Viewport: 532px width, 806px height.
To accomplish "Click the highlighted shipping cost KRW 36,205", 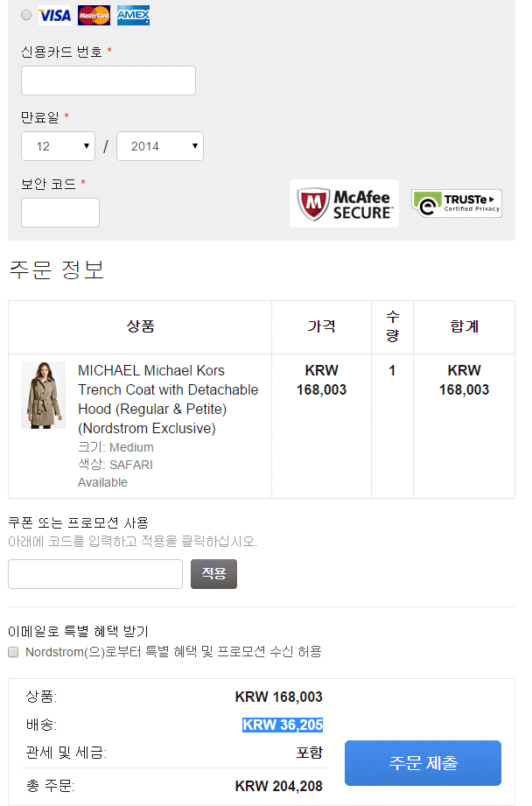I will coord(283,725).
